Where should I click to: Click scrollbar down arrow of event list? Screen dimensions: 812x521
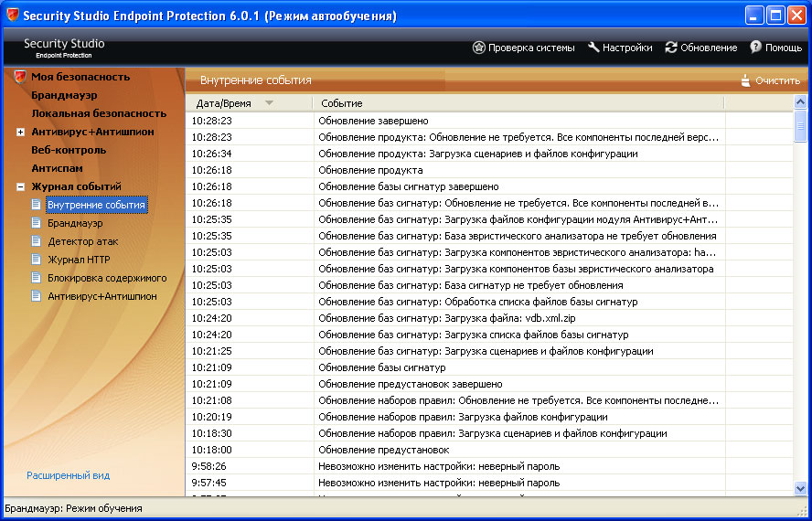[x=800, y=488]
